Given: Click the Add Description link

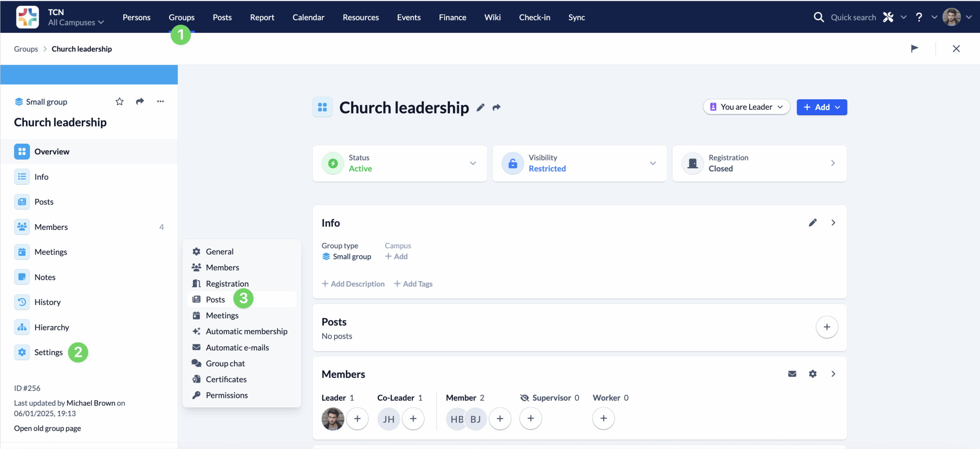Looking at the screenshot, I should coord(353,284).
